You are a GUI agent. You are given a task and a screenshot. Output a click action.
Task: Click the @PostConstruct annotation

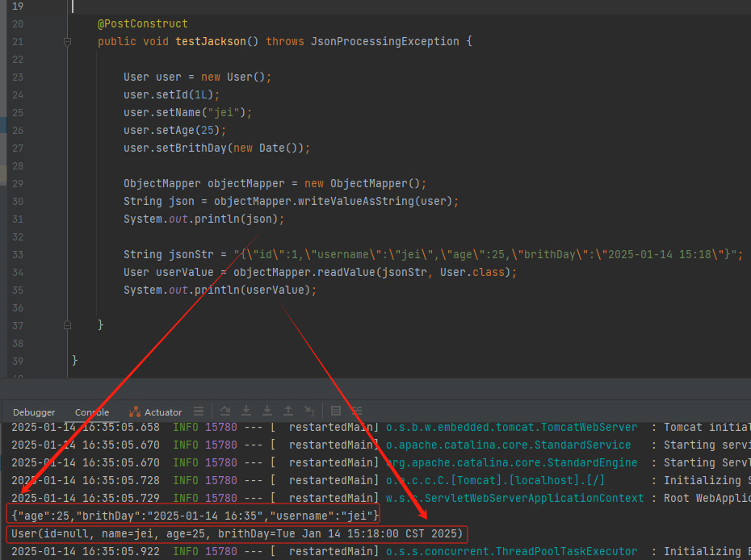pyautogui.click(x=142, y=23)
